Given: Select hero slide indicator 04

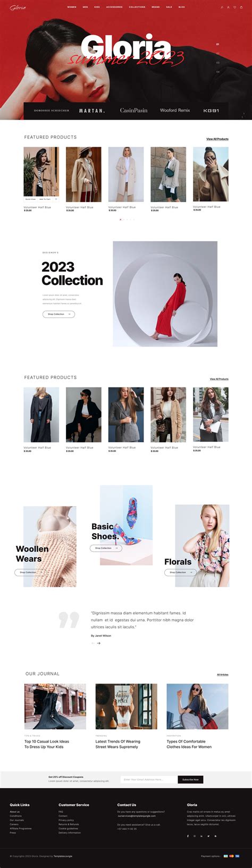Looking at the screenshot, I should point(217,72).
